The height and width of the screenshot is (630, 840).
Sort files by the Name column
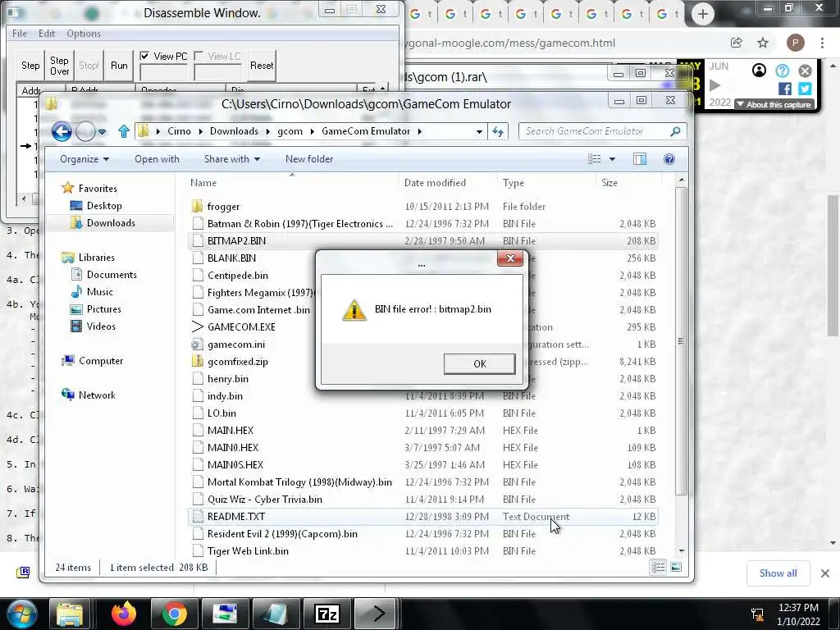203,183
